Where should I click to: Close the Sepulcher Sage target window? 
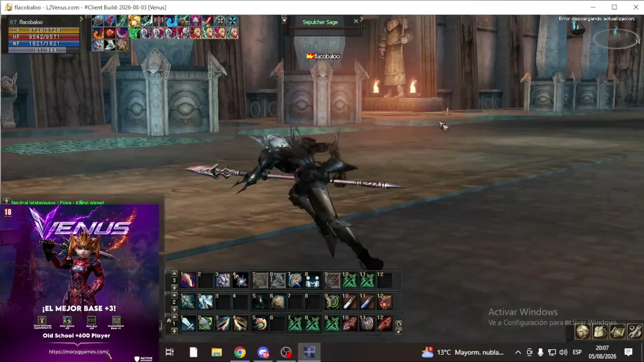pyautogui.click(x=356, y=21)
